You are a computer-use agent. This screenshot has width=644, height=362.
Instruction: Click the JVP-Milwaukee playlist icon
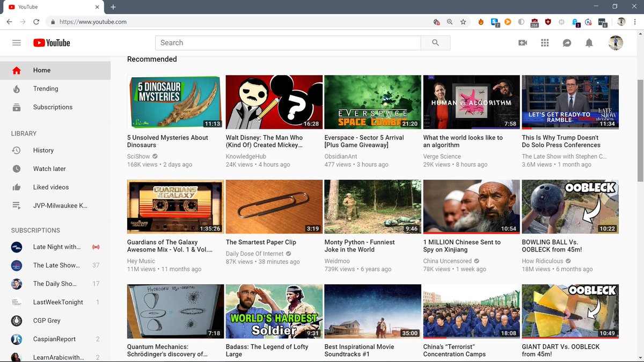click(17, 205)
